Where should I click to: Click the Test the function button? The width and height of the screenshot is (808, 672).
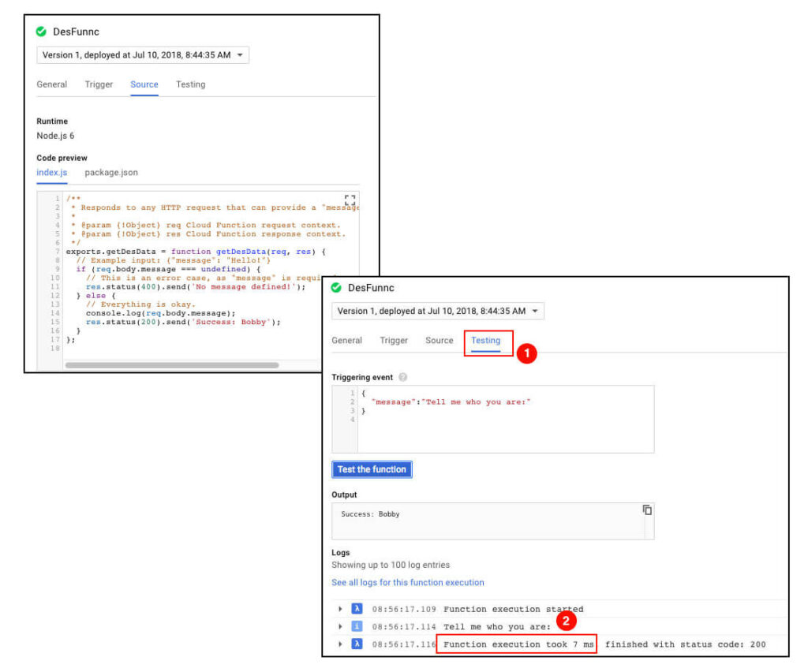click(x=372, y=469)
